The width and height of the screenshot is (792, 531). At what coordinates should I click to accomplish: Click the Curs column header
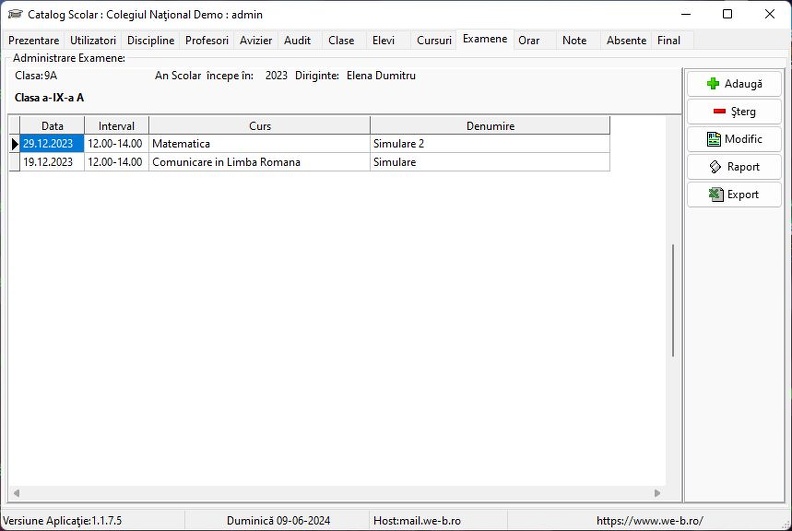coord(260,126)
